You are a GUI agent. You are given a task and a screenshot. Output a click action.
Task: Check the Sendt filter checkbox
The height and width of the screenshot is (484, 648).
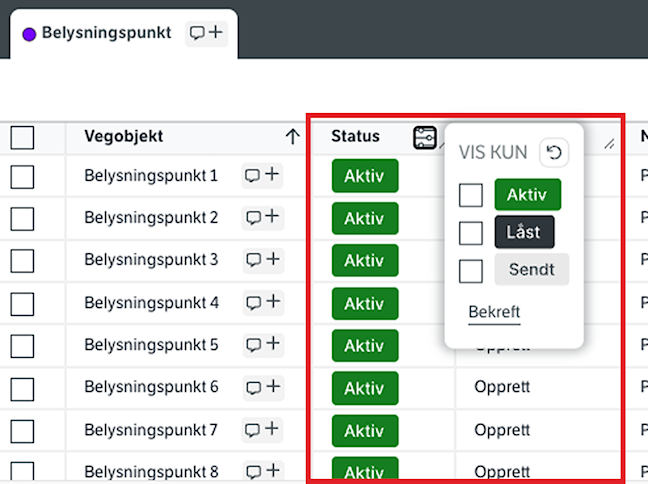coord(471,271)
